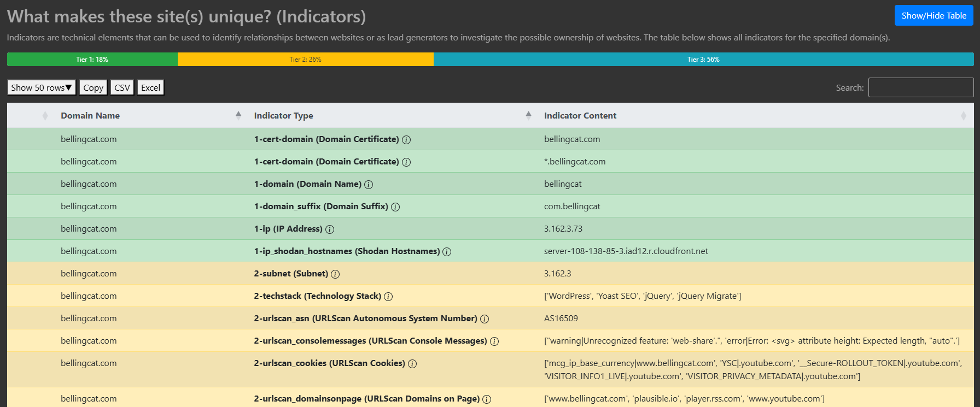The width and height of the screenshot is (980, 407).
Task: Export table using Excel button
Action: pos(150,87)
